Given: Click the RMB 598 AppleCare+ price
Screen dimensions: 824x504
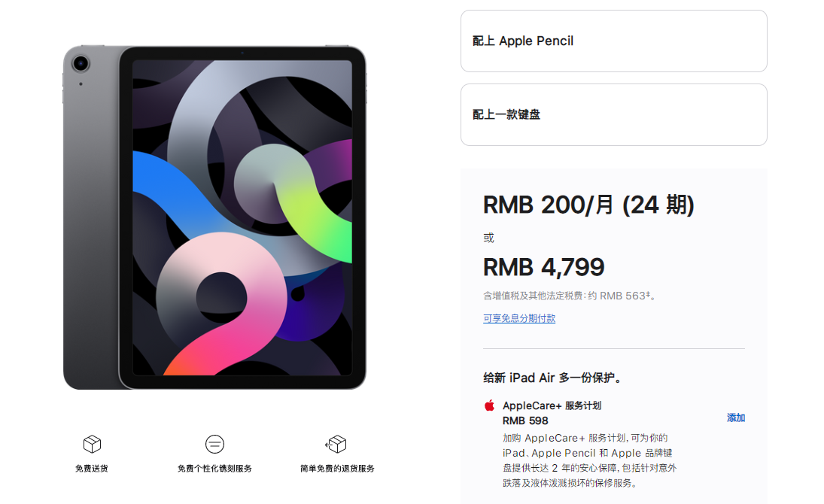Looking at the screenshot, I should tap(525, 421).
